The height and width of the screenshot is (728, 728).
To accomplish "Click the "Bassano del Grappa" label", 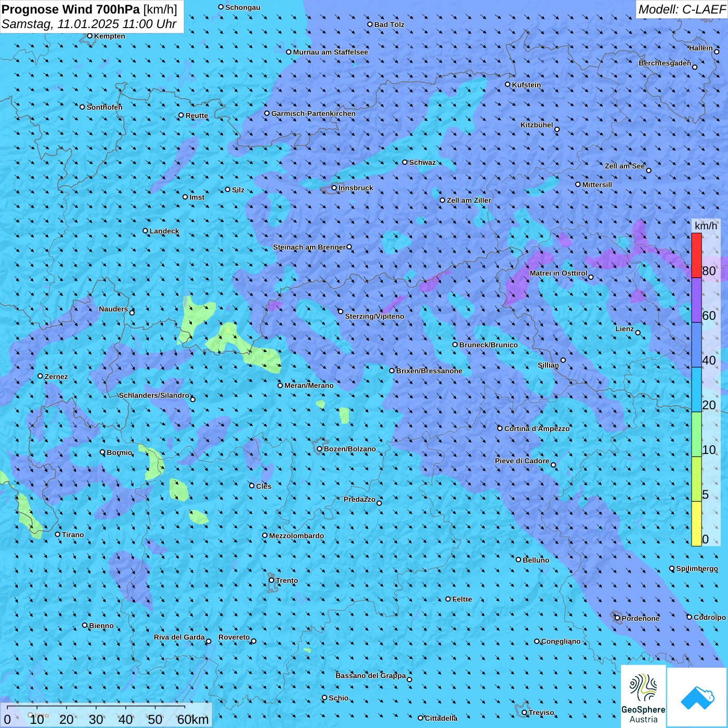I will click(371, 675).
